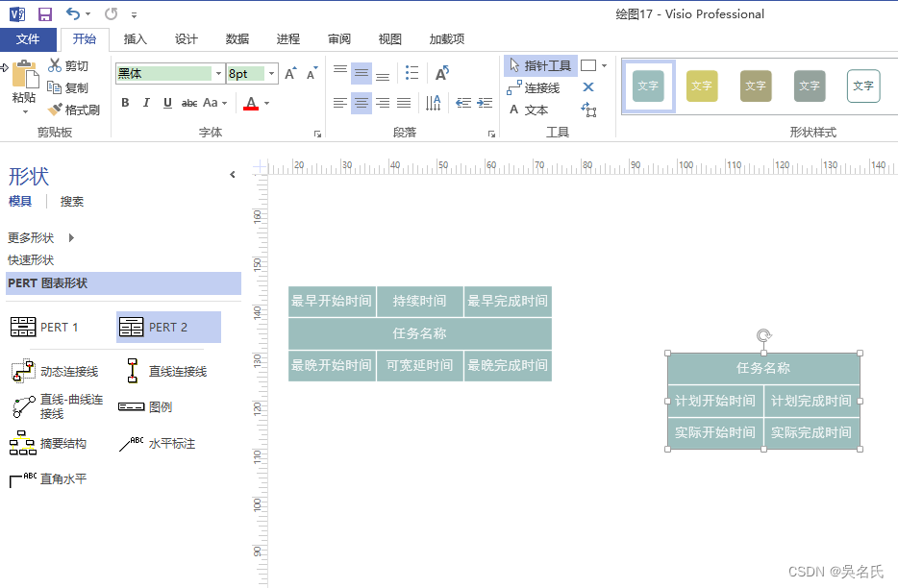Open the 加载项 tab
The height and width of the screenshot is (588, 898).
pos(447,39)
